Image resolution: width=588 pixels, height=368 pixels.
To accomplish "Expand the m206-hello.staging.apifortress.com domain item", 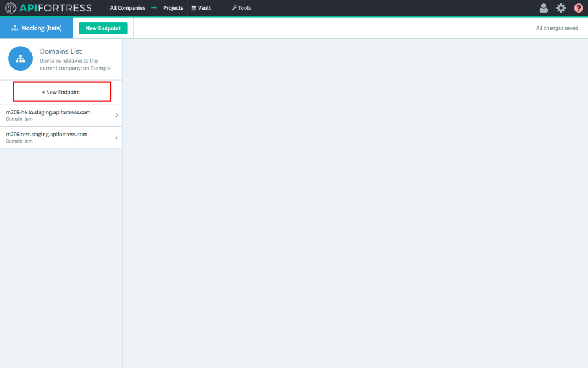I will [117, 114].
